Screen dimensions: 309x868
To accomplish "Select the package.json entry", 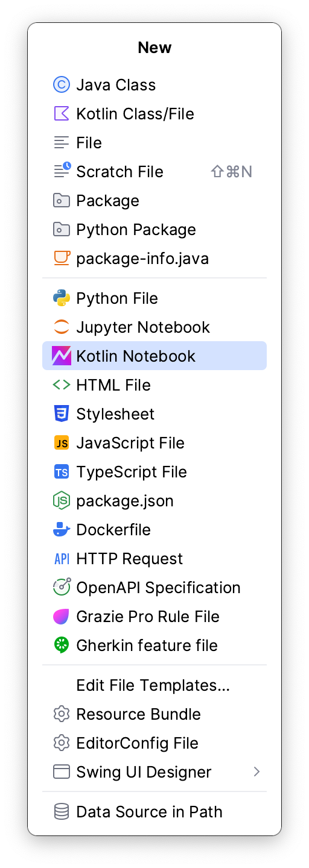I will tap(154, 501).
